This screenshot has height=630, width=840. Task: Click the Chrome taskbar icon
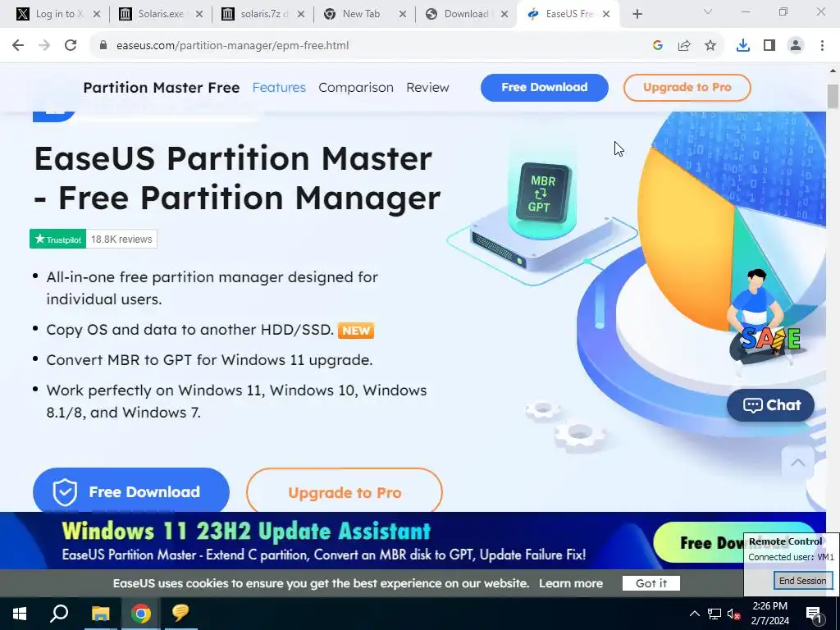click(140, 614)
